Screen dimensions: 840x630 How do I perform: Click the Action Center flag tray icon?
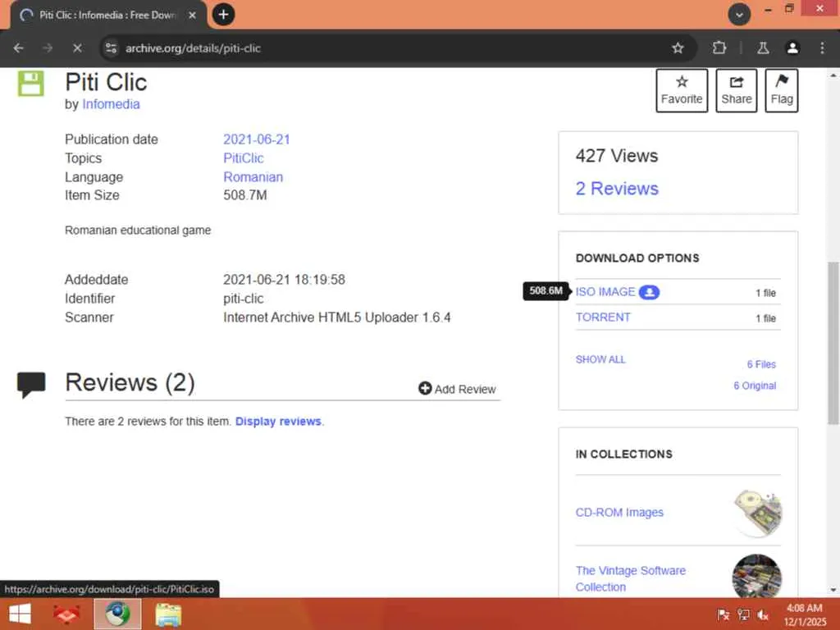click(724, 614)
